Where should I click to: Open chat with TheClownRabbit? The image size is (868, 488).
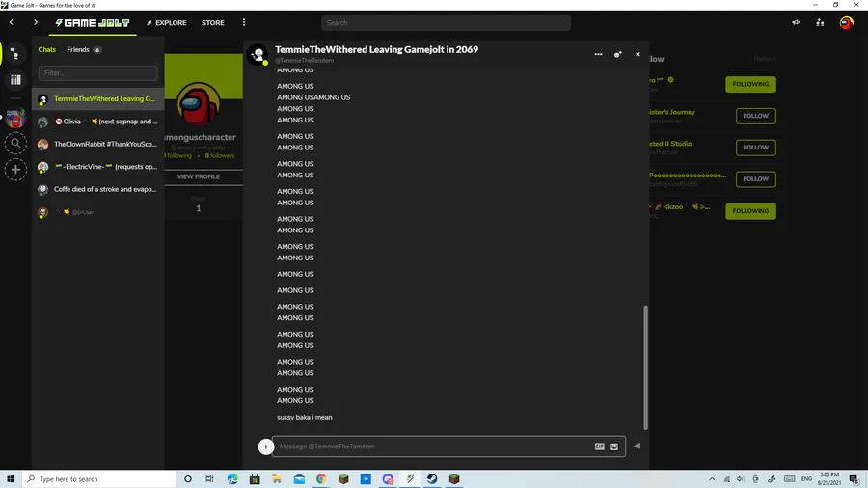point(98,145)
